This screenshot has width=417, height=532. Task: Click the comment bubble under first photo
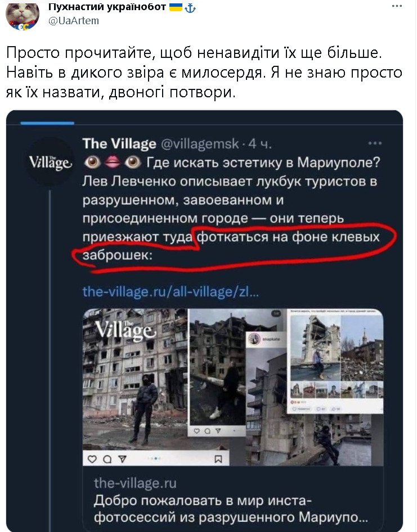(x=107, y=459)
